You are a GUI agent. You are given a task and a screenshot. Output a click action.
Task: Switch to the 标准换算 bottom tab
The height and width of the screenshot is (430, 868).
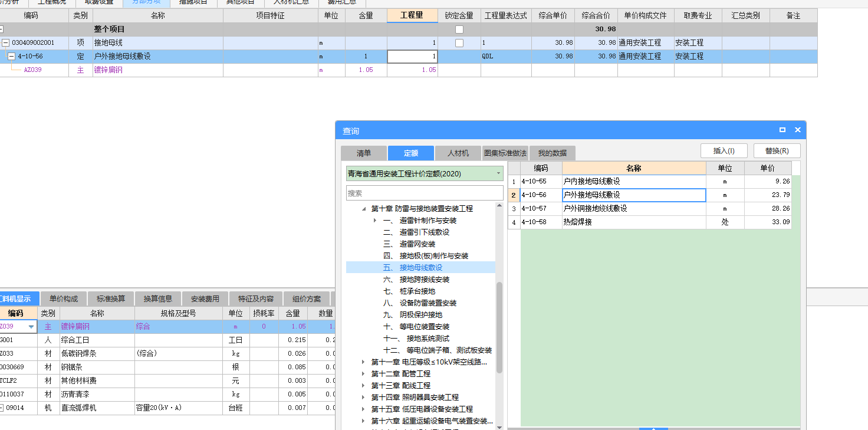(x=111, y=298)
